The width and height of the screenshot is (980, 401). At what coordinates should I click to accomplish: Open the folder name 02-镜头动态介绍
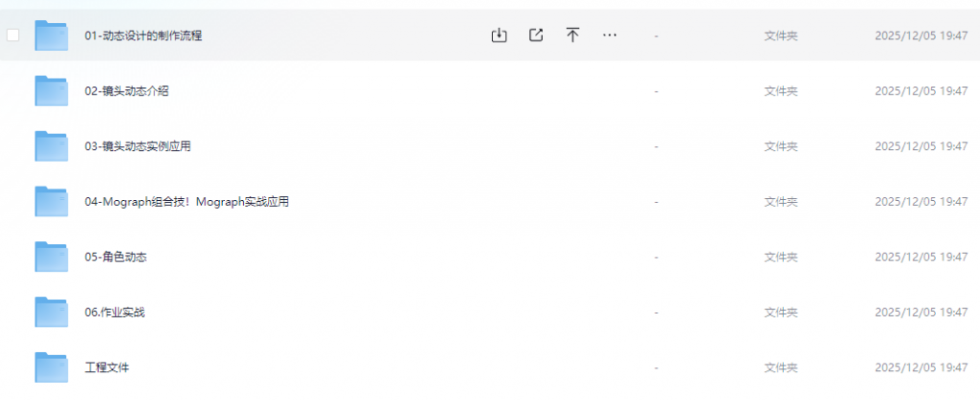(126, 91)
